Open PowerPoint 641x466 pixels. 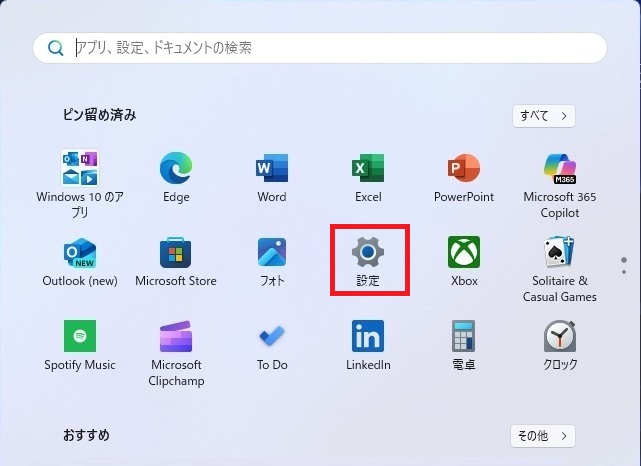[x=464, y=168]
